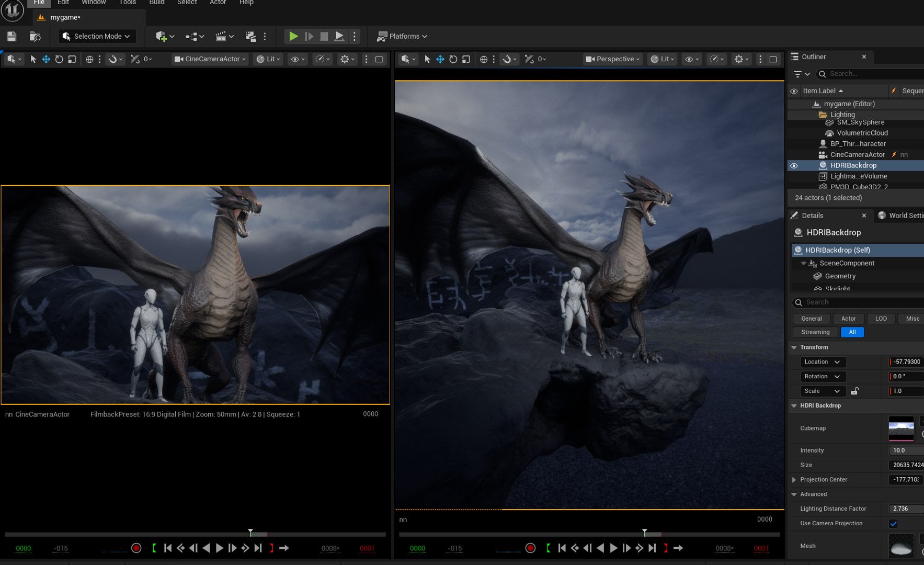
Task: Click the red record button in left sequencer controls
Action: 136,548
